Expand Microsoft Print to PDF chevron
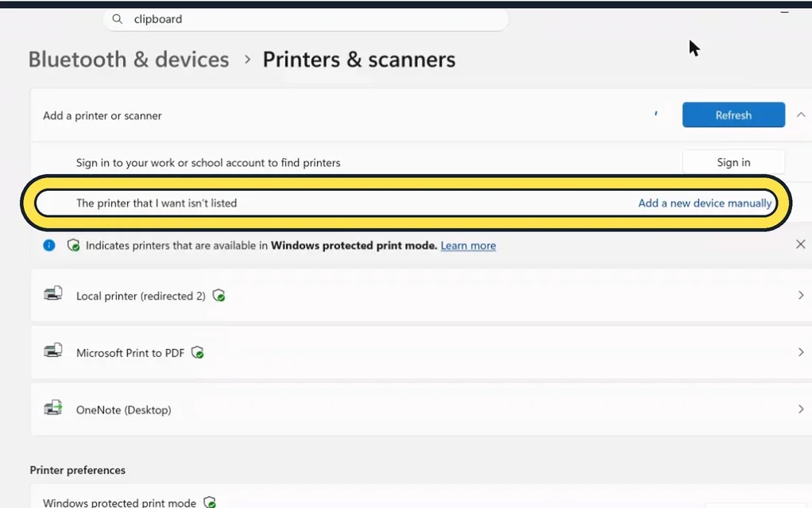The height and width of the screenshot is (508, 812). coord(801,352)
